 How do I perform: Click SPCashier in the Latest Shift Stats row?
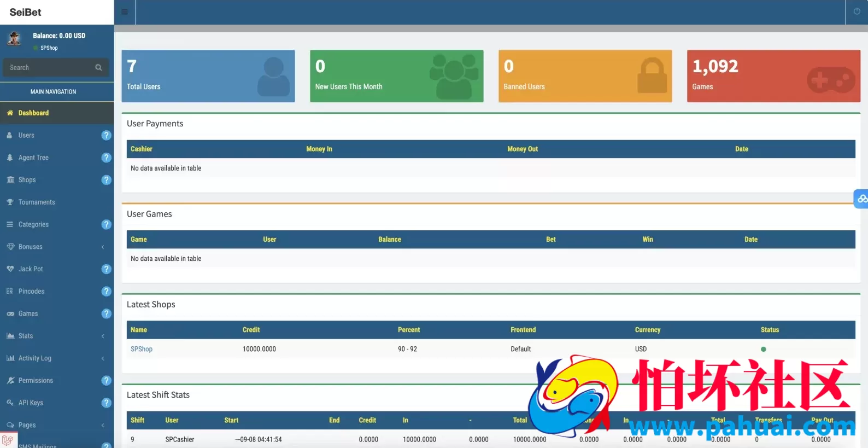coord(180,439)
